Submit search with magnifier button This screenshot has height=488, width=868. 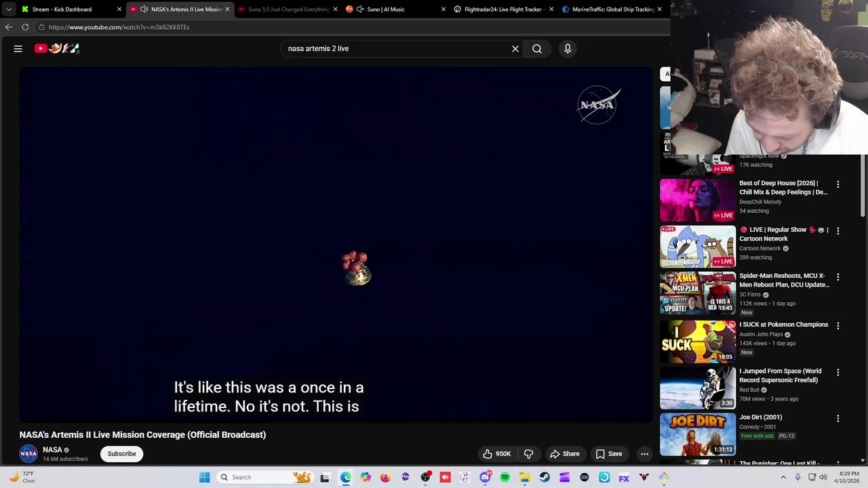tap(537, 49)
